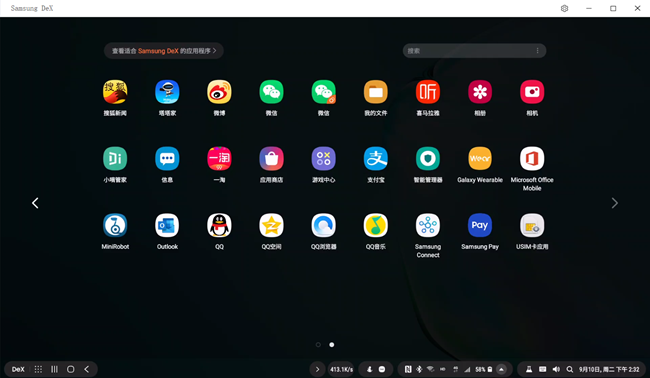Launch the 喜马拉雅 audio app

pos(428,92)
